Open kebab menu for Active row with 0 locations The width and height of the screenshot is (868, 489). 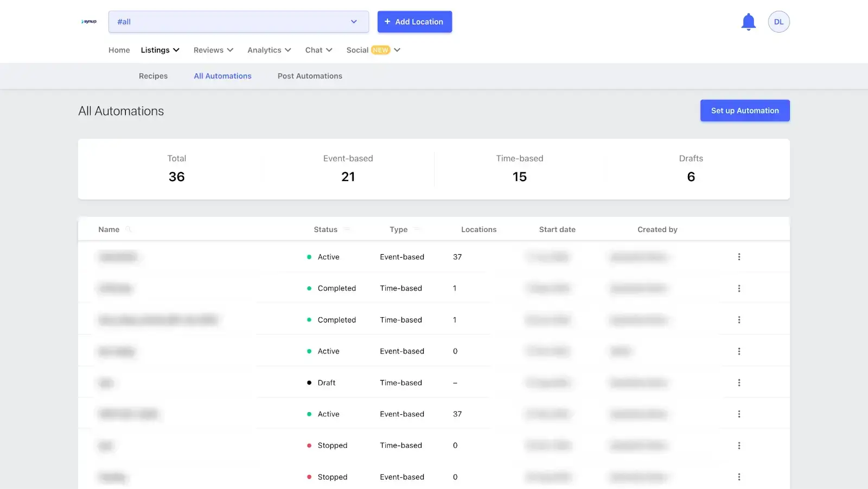pyautogui.click(x=739, y=351)
